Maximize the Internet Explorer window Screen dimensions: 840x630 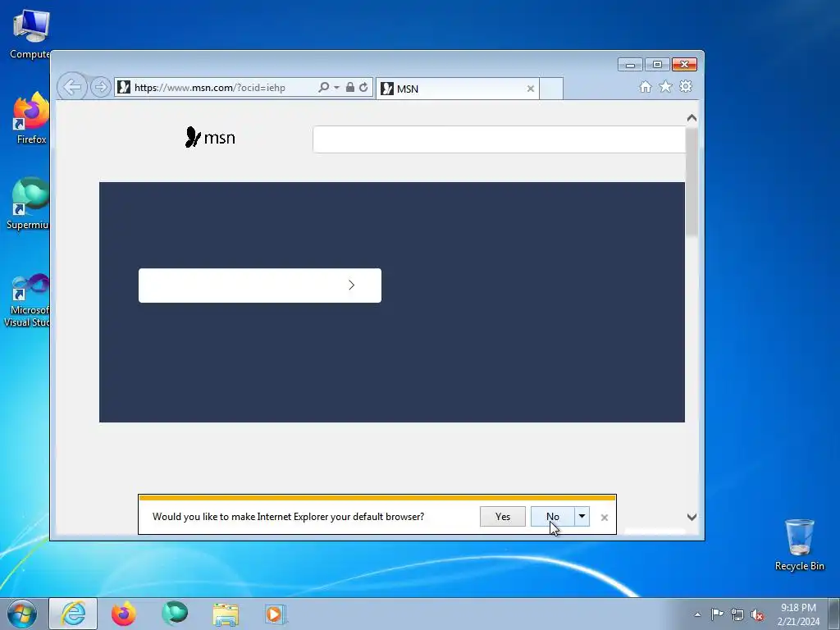[657, 65]
